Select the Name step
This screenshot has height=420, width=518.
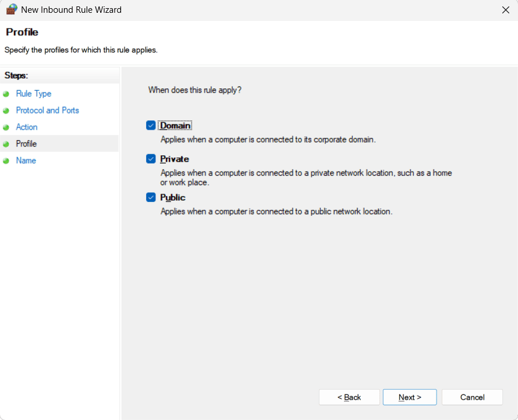point(26,161)
